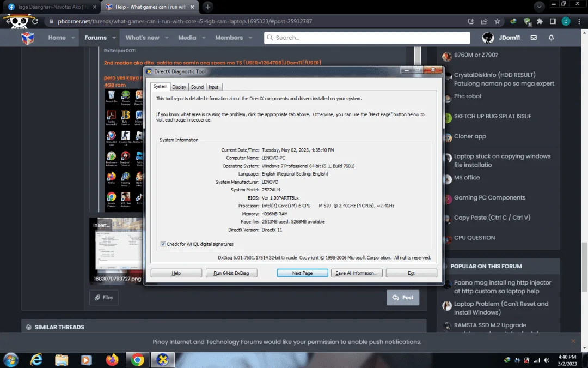Image resolution: width=588 pixels, height=368 pixels.
Task: Open the Home menu in forum navbar
Action: coord(57,38)
